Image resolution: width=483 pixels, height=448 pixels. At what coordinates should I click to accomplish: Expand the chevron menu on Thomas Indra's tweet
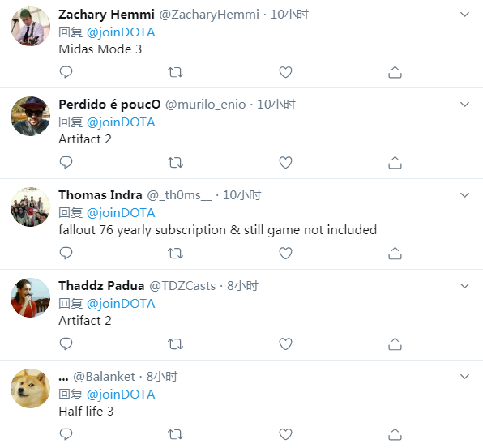tap(464, 195)
